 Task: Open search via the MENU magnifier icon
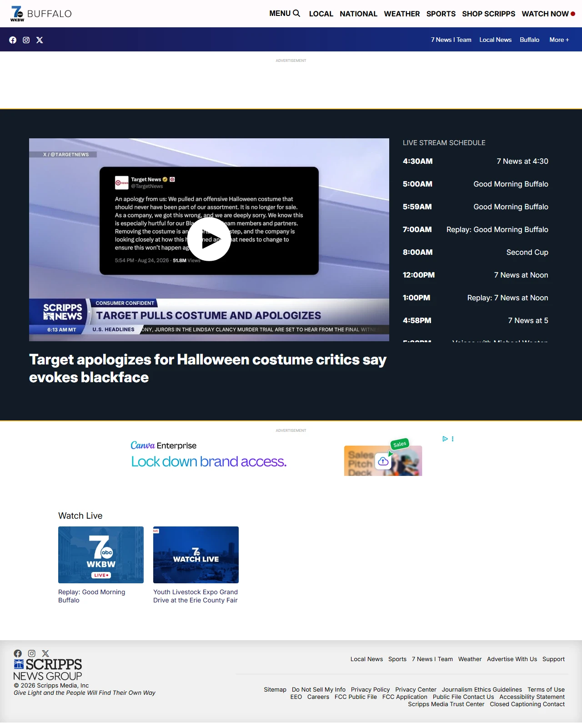coord(296,13)
